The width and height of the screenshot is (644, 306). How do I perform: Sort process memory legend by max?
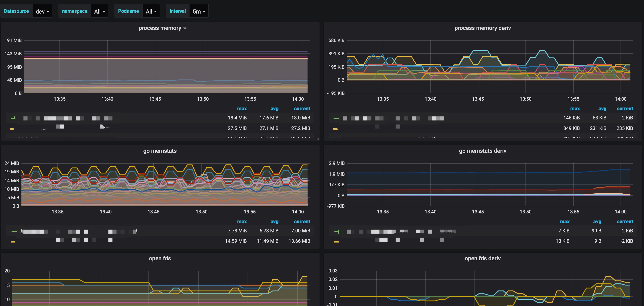[242, 108]
